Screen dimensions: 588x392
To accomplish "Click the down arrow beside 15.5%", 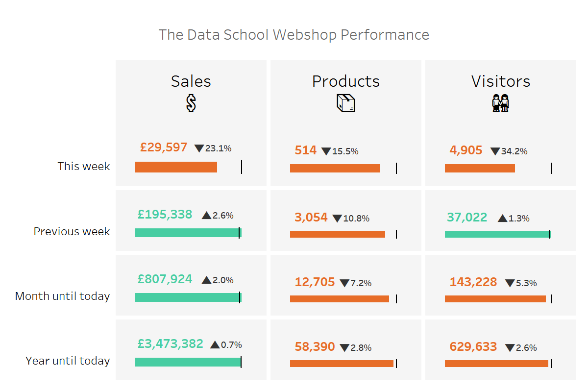I will 326,151.
